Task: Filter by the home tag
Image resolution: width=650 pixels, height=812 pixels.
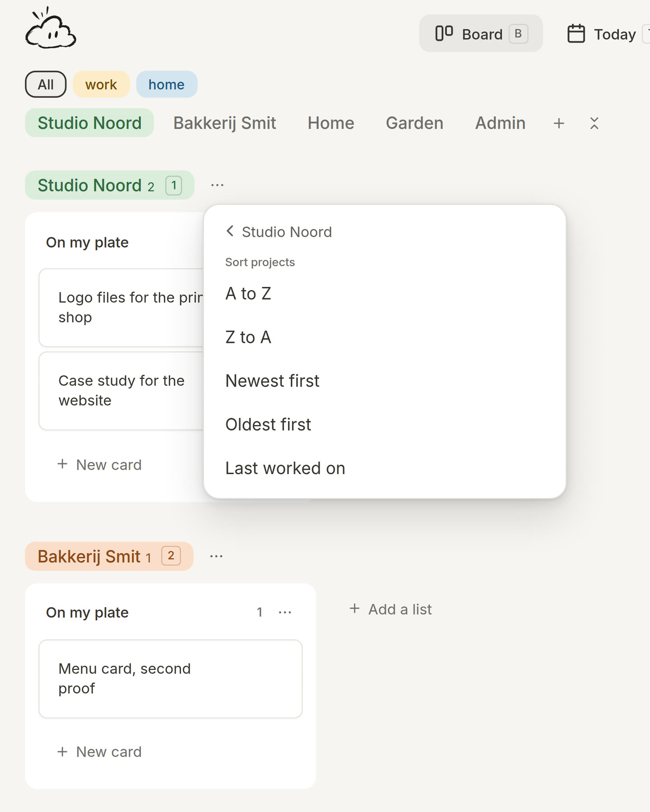Action: [x=167, y=84]
